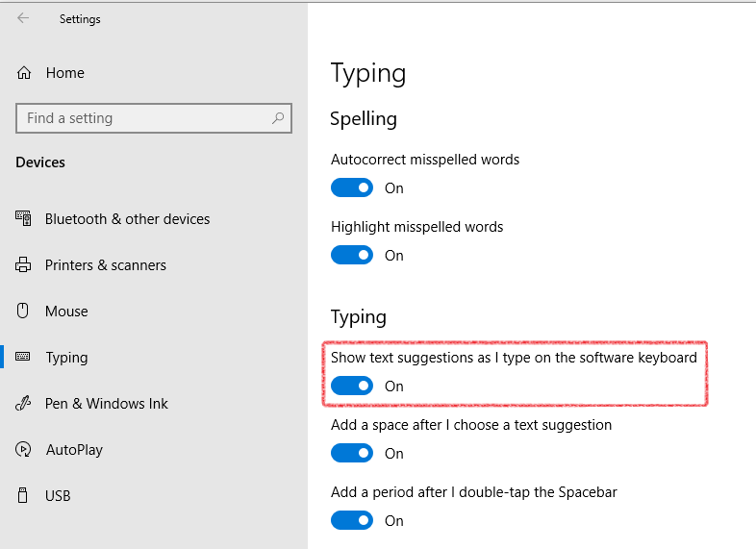Image resolution: width=756 pixels, height=549 pixels.
Task: Click the AutoPlay icon
Action: pos(23,449)
